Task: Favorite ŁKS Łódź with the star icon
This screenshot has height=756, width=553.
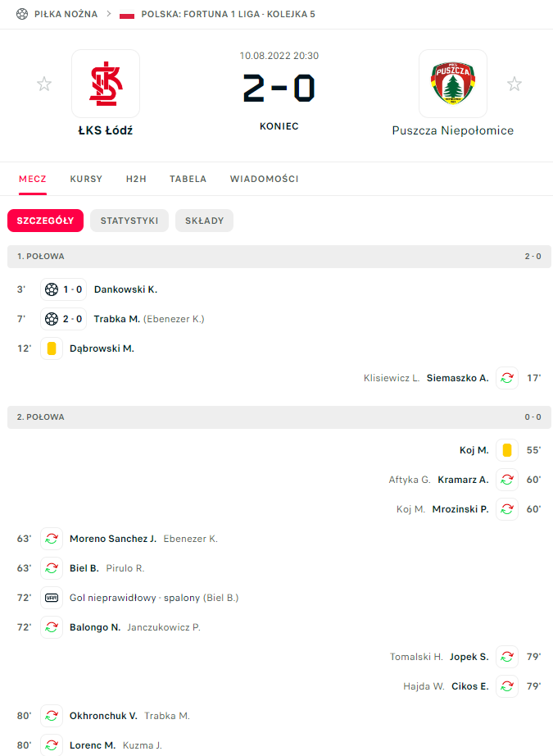Action: (x=44, y=84)
